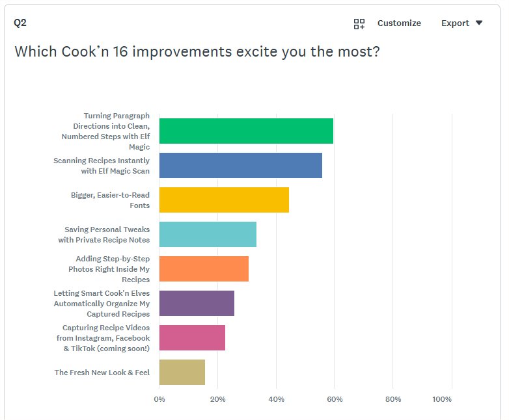
Task: Click the 60% mark on the axis
Action: (335, 399)
